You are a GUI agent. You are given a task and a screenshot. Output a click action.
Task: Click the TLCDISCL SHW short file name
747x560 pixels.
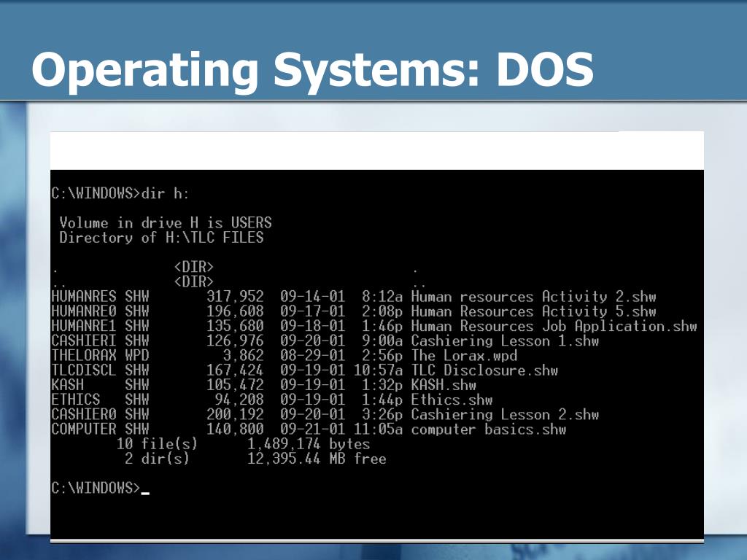(101, 370)
